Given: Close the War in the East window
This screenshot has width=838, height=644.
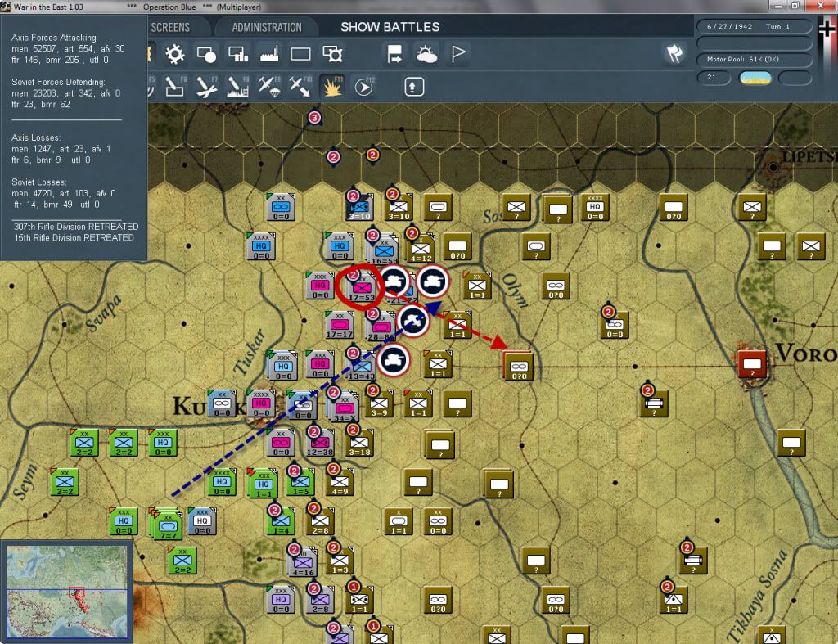Looking at the screenshot, I should point(822,6).
